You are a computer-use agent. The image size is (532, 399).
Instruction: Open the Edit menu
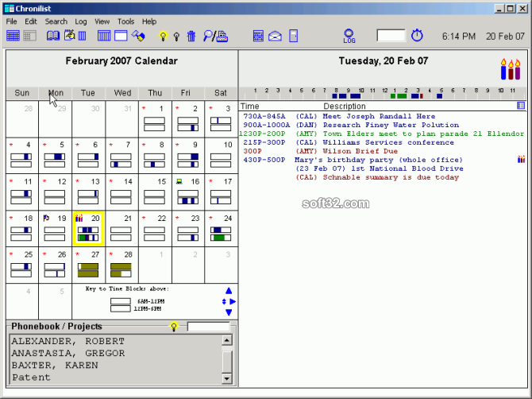30,21
